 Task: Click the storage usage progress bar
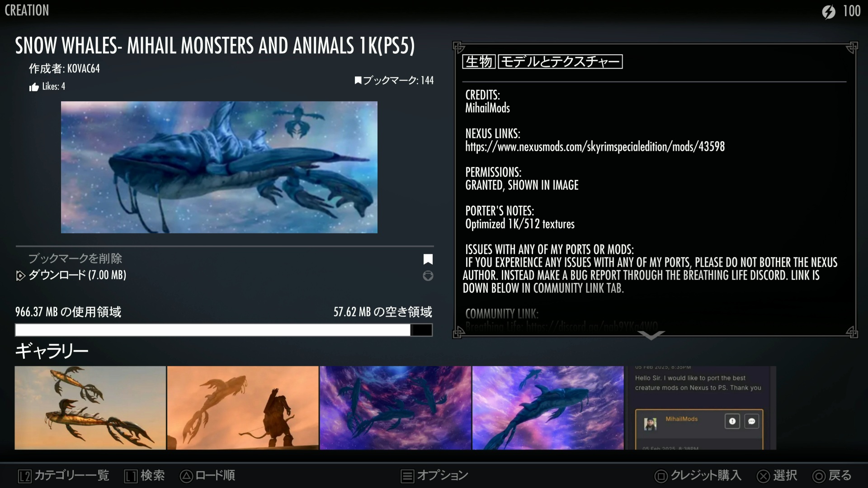[223, 330]
